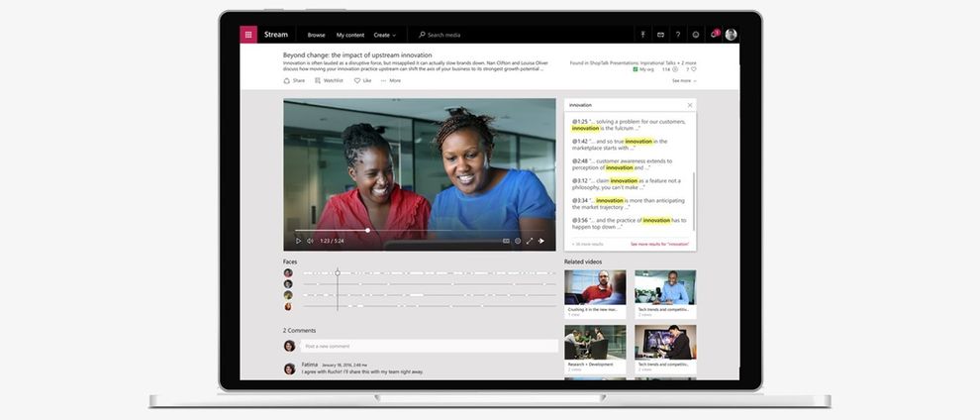Viewport: 980px width, 420px height.
Task: Open the invite/mail envelope icon in header
Action: pos(660,35)
